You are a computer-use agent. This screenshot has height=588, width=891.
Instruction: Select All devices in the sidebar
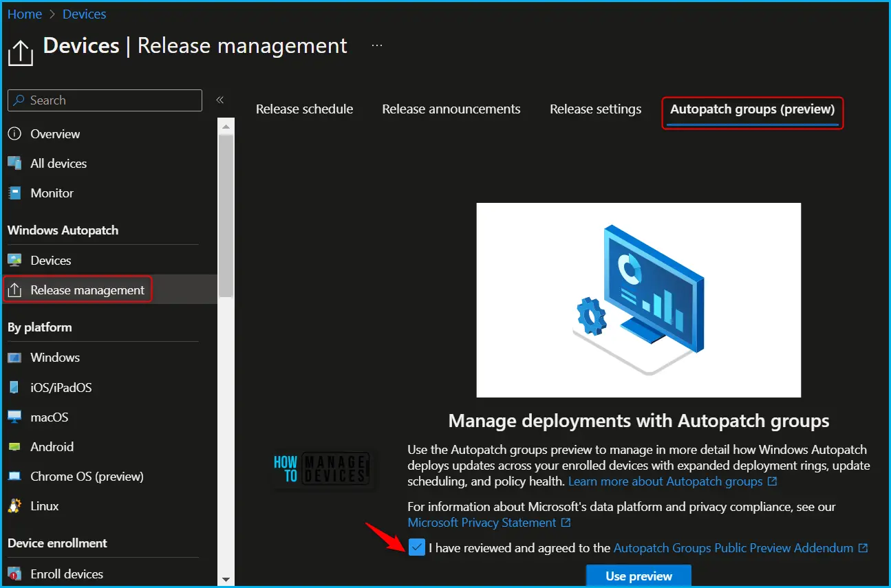click(x=58, y=164)
